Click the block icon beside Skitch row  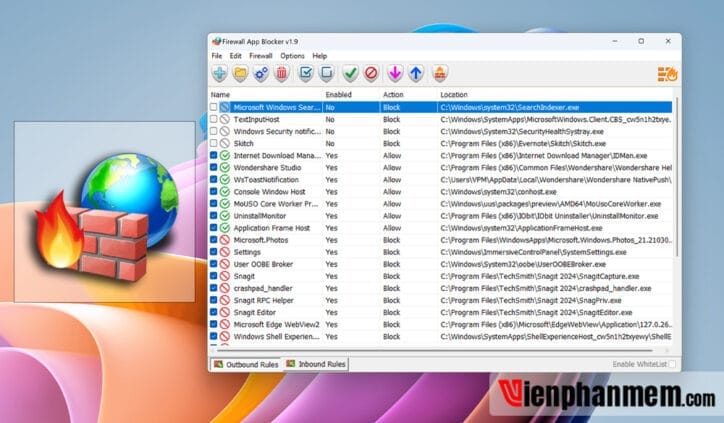pos(225,144)
